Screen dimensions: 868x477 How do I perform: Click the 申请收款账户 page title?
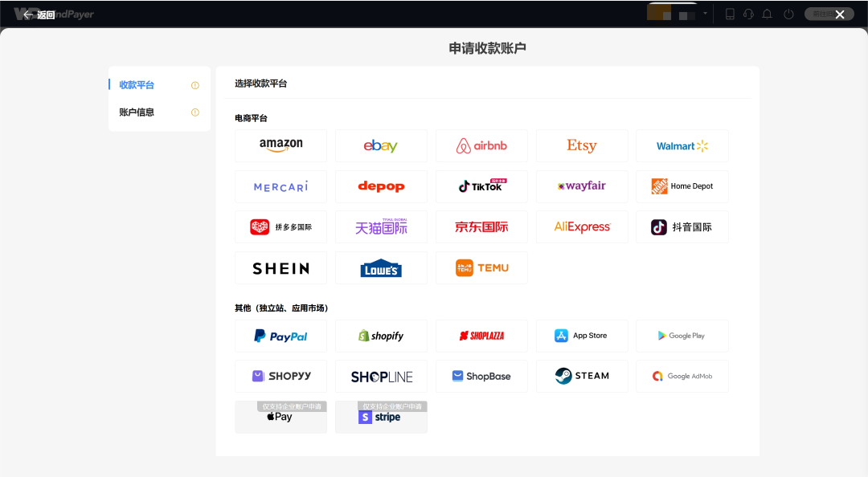point(487,49)
